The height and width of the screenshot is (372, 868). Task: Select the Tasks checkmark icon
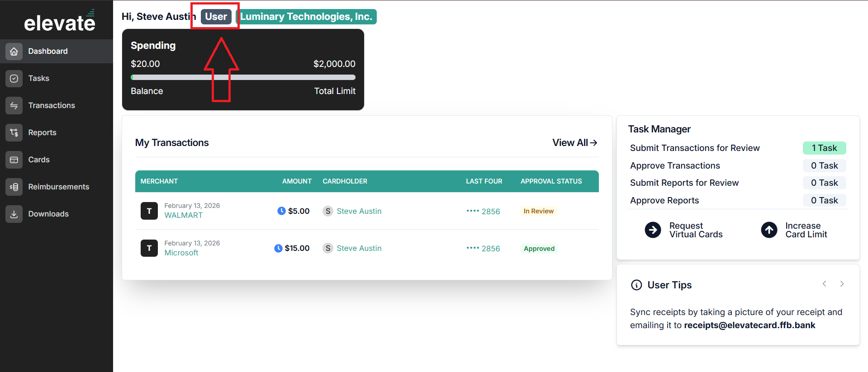[14, 79]
